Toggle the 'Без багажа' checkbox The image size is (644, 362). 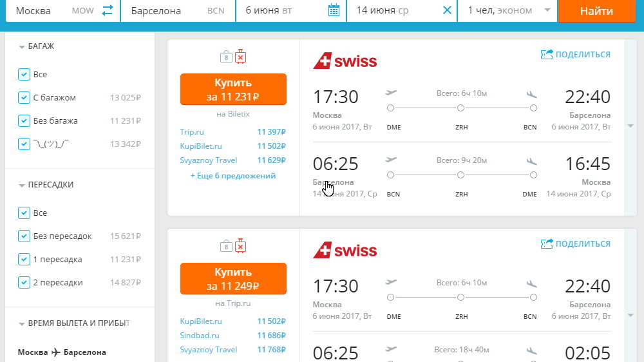[x=24, y=121]
